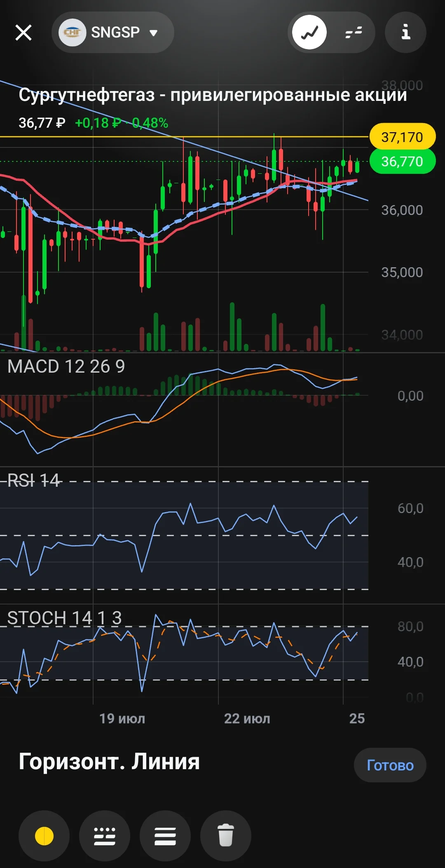
Task: Close the chart view with X
Action: click(23, 32)
